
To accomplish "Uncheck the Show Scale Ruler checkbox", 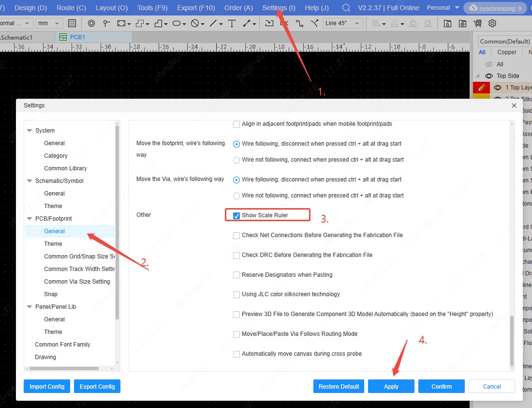I will (236, 215).
